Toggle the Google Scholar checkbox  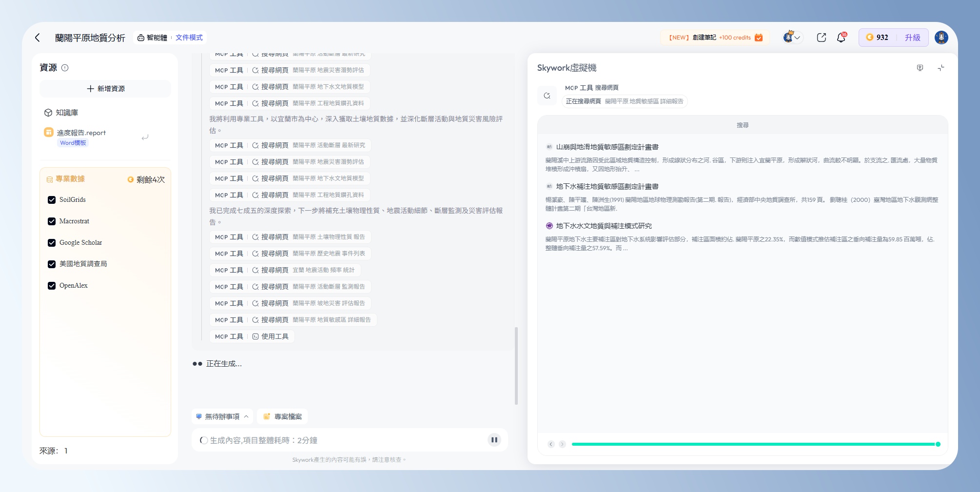click(52, 243)
